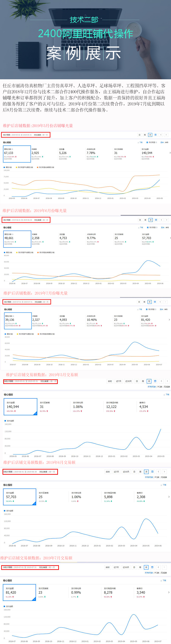Select 支付金额 140,544 card in 核心指标

[x=20, y=407]
